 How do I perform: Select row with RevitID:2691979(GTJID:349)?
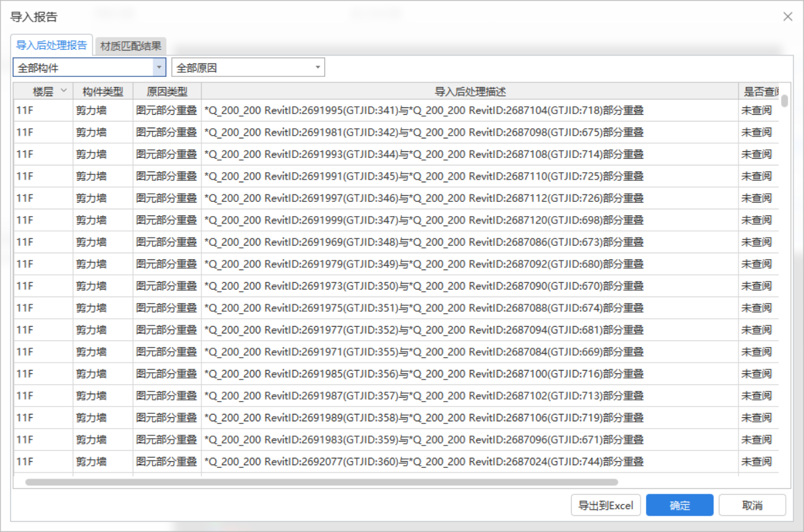click(x=396, y=264)
